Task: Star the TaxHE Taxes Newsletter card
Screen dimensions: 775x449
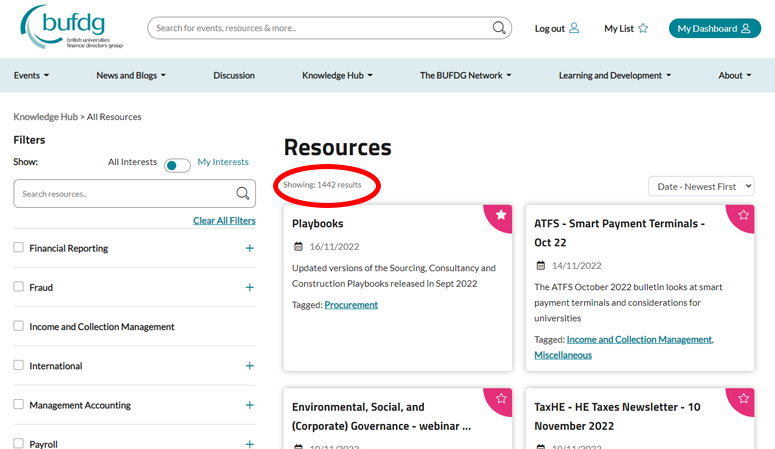Action: (743, 398)
